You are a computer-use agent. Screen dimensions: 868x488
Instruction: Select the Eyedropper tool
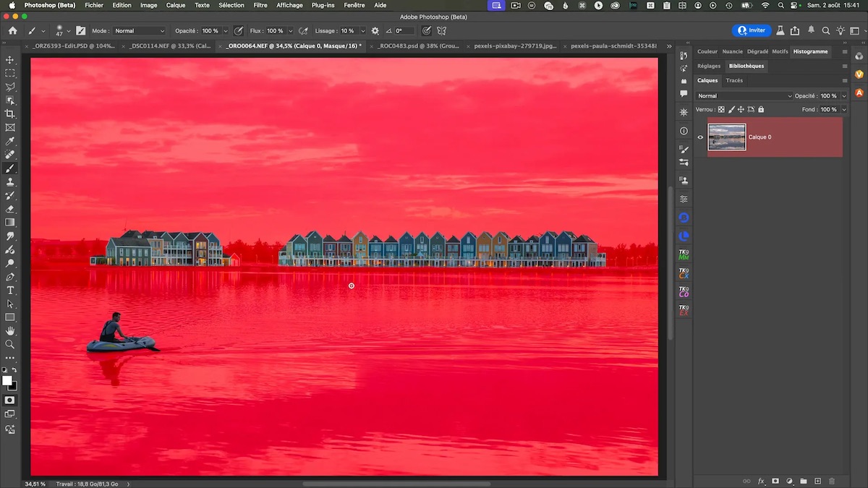[10, 141]
